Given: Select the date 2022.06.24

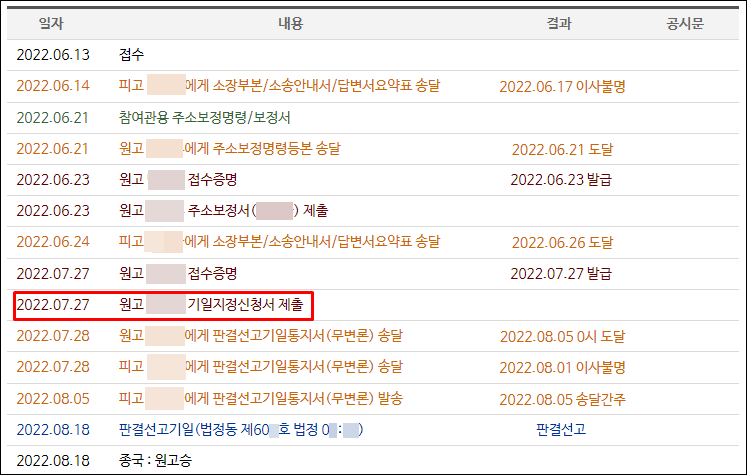Looking at the screenshot, I should coord(53,242).
